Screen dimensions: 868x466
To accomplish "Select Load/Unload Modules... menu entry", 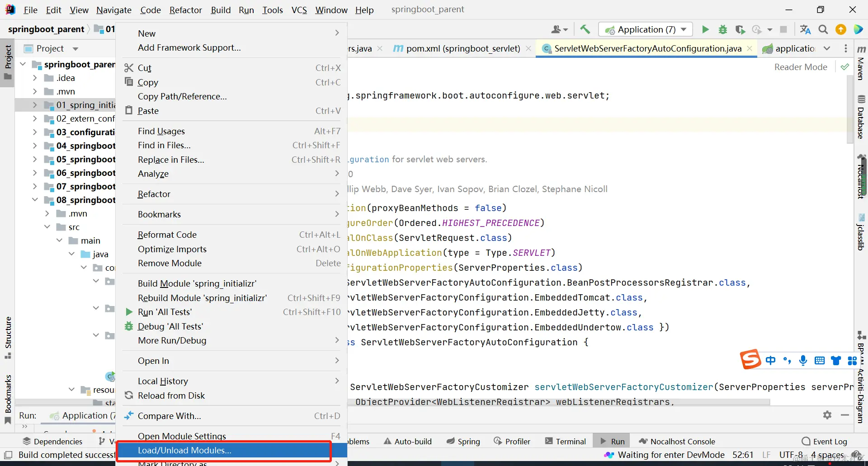I will (231, 450).
